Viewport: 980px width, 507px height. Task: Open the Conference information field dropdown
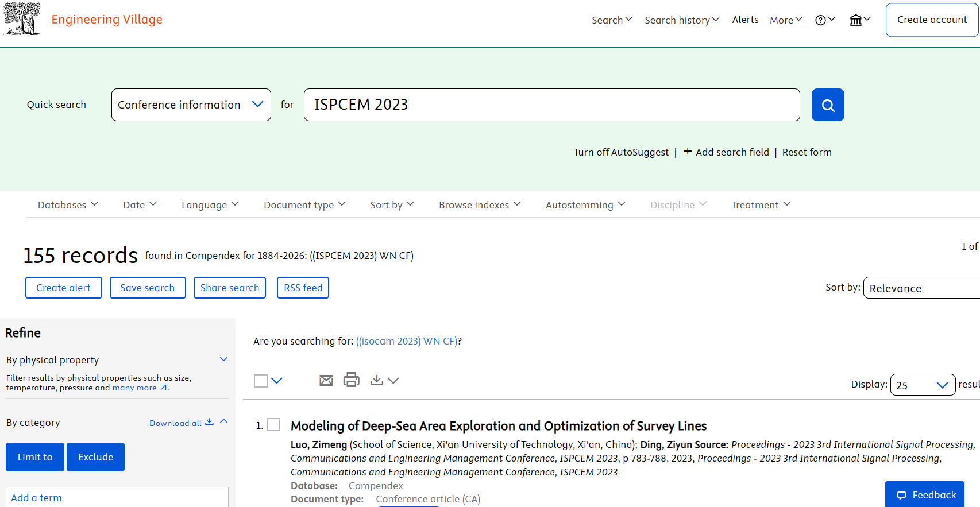(191, 105)
